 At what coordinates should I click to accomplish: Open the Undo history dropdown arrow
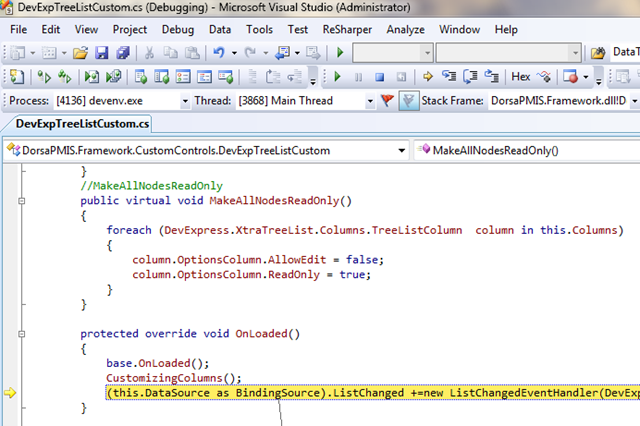pos(234,53)
